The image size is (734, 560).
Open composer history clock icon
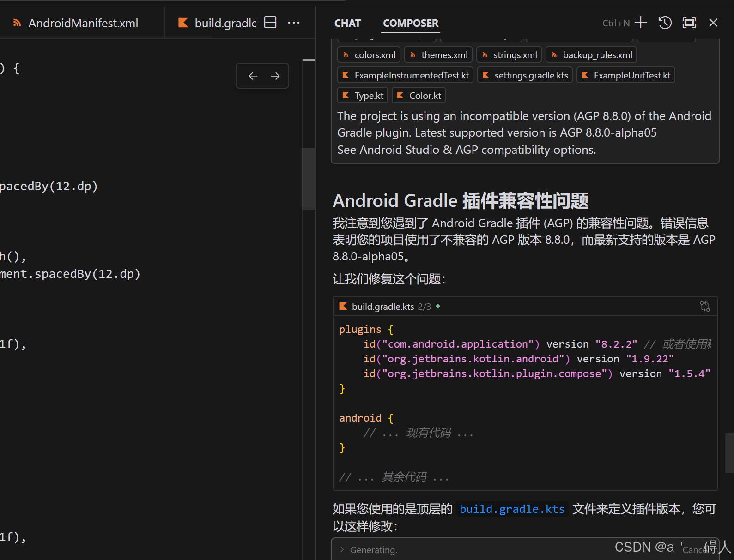click(x=665, y=22)
